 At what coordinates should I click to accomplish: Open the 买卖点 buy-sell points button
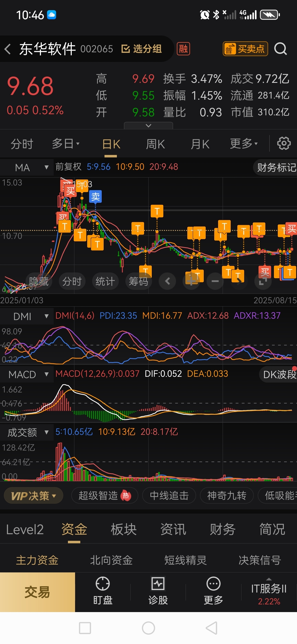[x=245, y=49]
